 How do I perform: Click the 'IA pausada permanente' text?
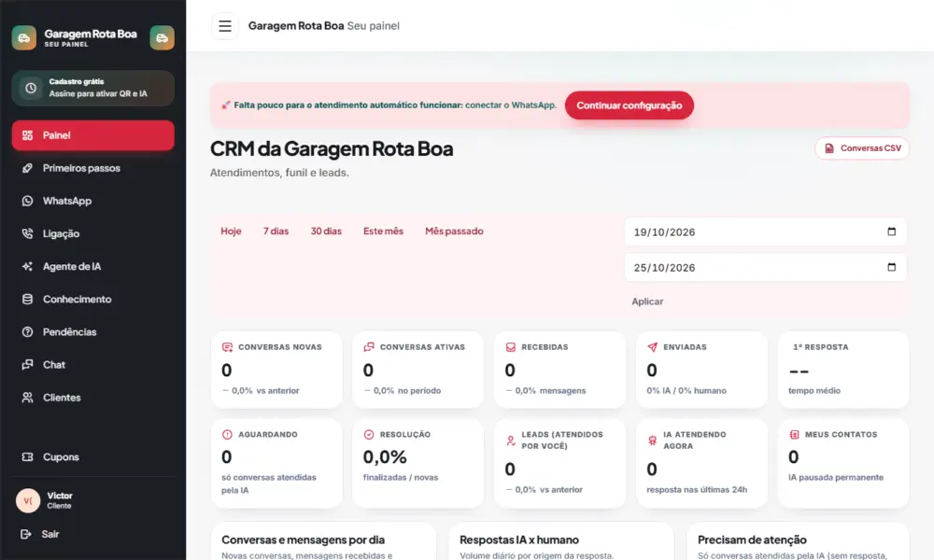836,477
